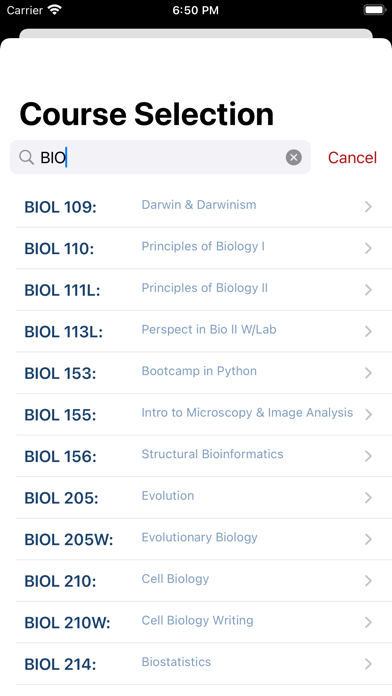Select Intro to Microscopy & Image Analysis
This screenshot has height=696, width=392.
click(x=247, y=412)
